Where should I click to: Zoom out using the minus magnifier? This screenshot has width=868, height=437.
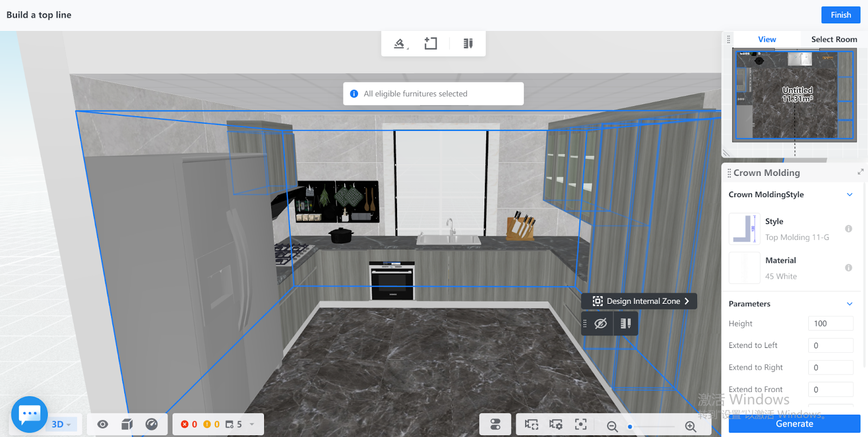pyautogui.click(x=612, y=427)
